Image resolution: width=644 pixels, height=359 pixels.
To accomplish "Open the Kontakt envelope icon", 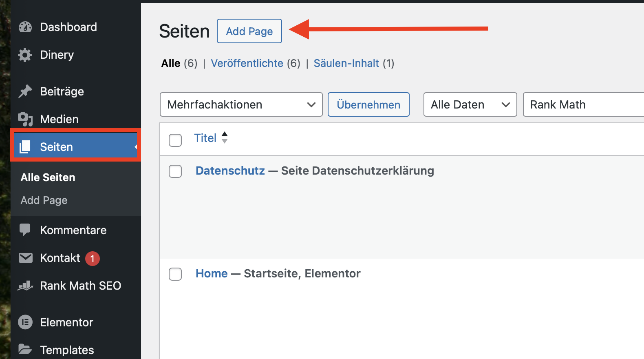I will pyautogui.click(x=26, y=258).
